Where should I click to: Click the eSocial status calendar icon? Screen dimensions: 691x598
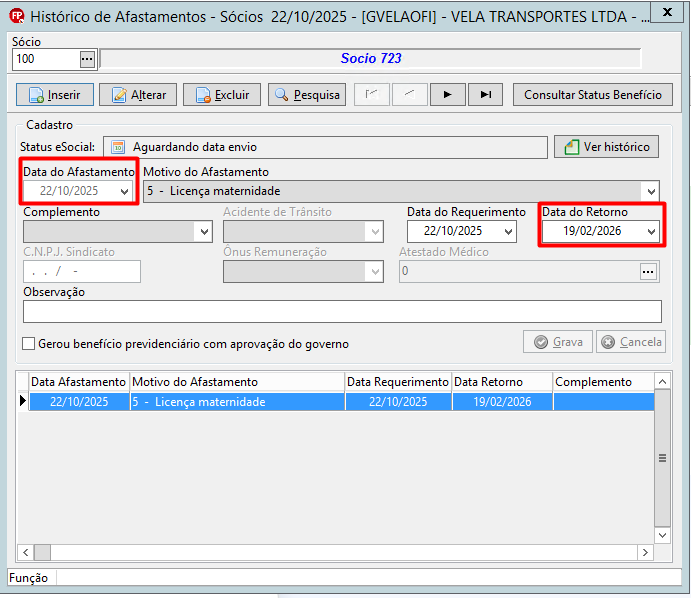pos(118,147)
